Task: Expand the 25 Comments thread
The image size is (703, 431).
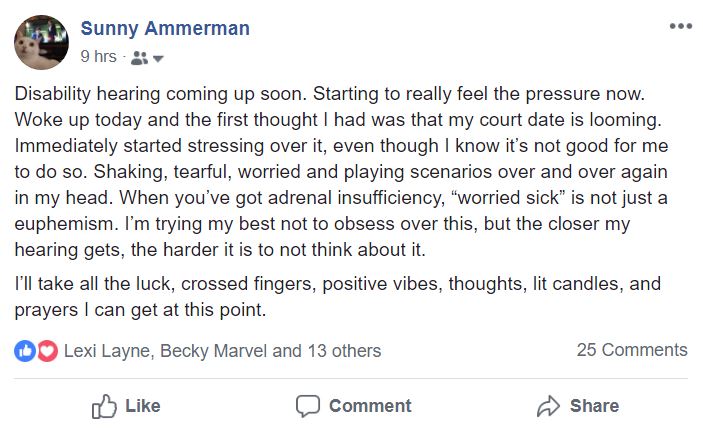Action: (x=632, y=350)
